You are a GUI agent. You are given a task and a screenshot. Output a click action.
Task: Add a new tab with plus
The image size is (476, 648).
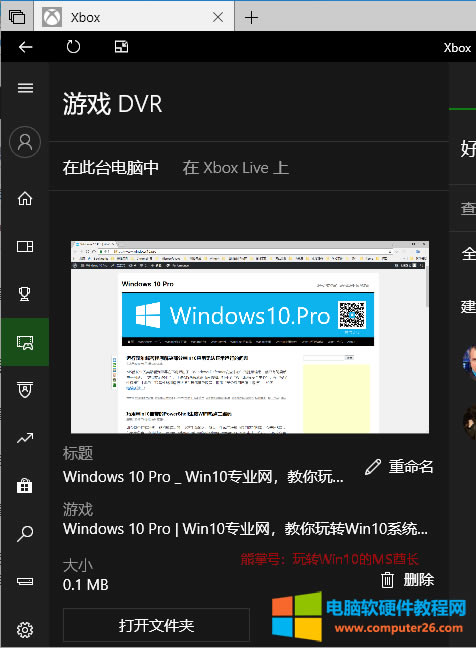pyautogui.click(x=251, y=17)
